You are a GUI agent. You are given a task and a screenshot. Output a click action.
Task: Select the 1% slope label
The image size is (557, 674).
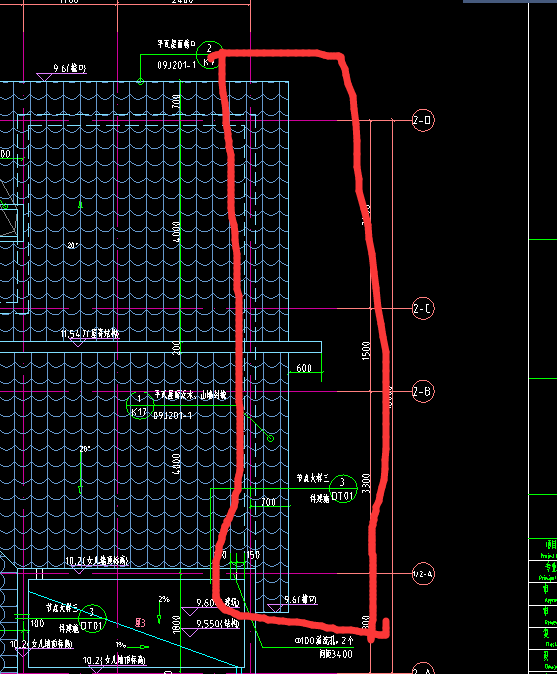tap(121, 645)
